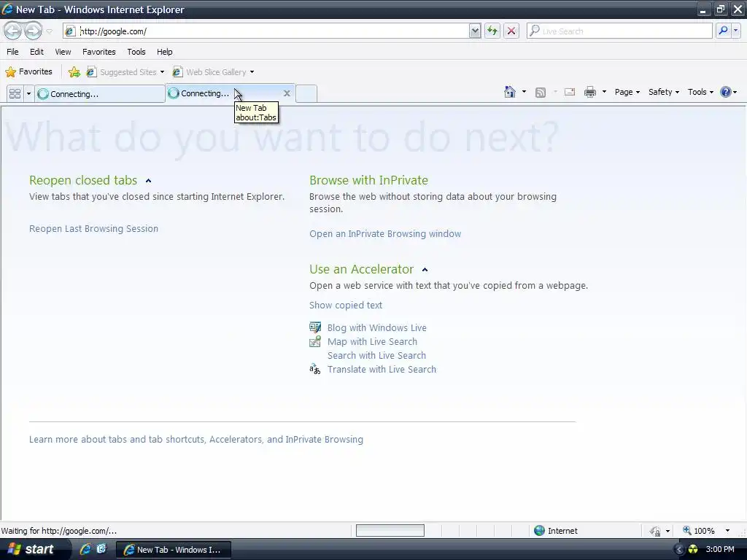Click the Windows Start button
The image size is (747, 560).
[x=31, y=550]
